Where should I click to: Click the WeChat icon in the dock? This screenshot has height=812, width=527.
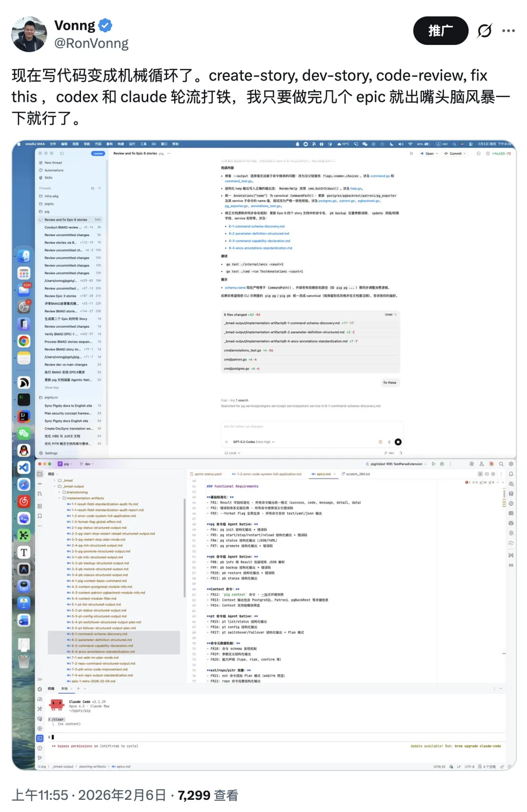pyautogui.click(x=24, y=433)
